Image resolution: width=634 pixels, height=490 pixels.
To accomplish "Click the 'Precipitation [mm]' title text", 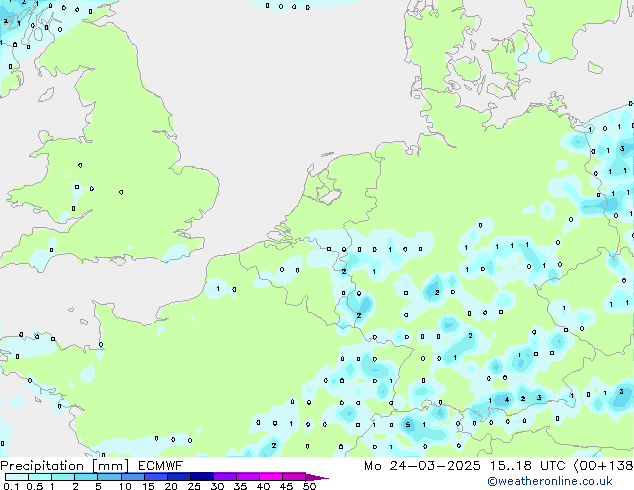I will (x=64, y=466).
